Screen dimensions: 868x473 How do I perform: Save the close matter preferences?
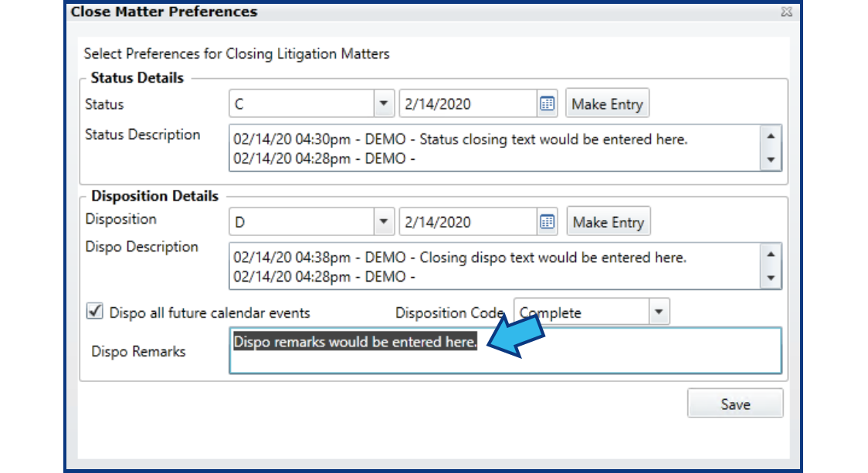[x=735, y=404]
